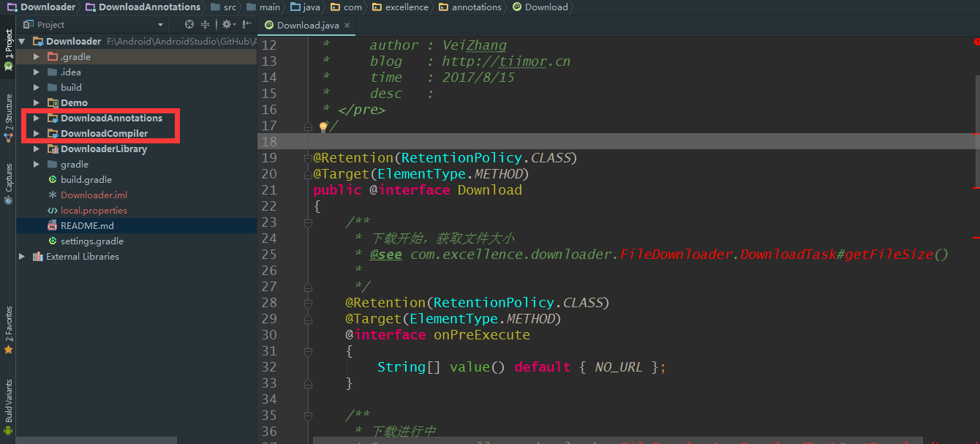Click the annotations breadcrumb

point(470,7)
